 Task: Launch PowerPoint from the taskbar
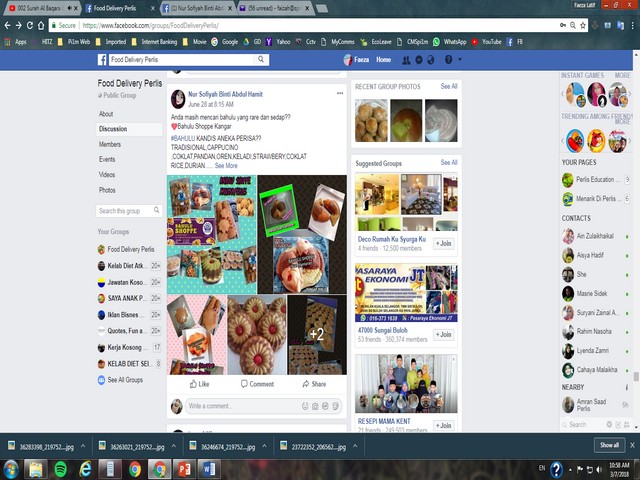pos(184,468)
